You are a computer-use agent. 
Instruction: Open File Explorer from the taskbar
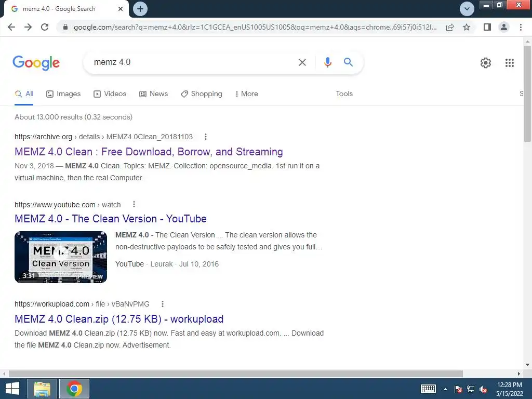click(42, 389)
